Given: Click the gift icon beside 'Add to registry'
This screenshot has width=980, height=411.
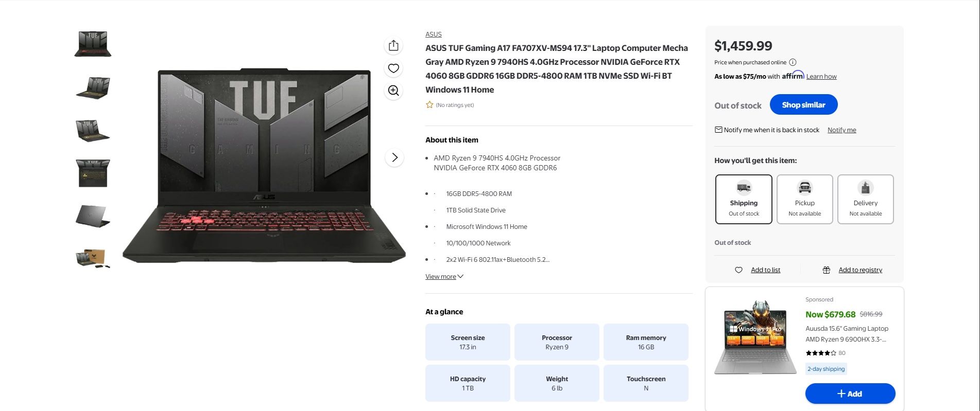Looking at the screenshot, I should coord(827,270).
